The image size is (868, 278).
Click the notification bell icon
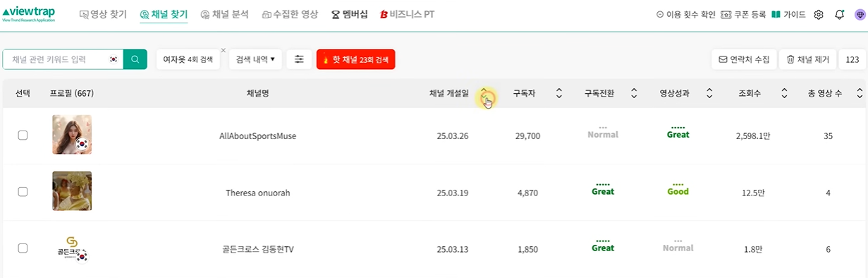point(839,14)
